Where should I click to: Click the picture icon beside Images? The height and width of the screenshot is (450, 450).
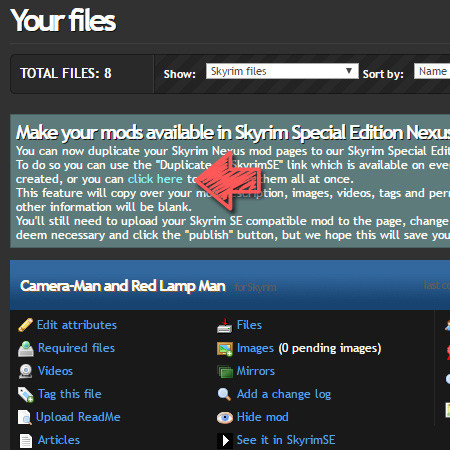(225, 349)
